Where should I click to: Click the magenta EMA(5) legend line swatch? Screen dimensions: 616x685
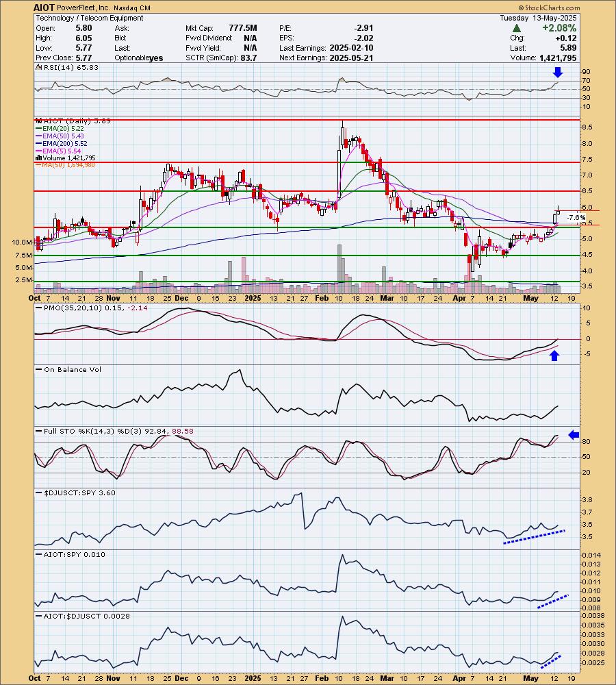(39, 151)
